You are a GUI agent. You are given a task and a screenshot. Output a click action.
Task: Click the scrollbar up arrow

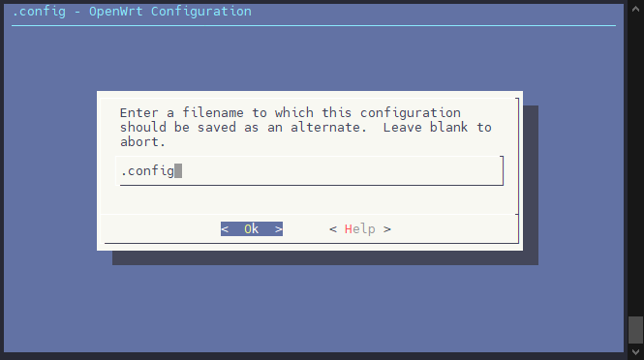(x=636, y=9)
